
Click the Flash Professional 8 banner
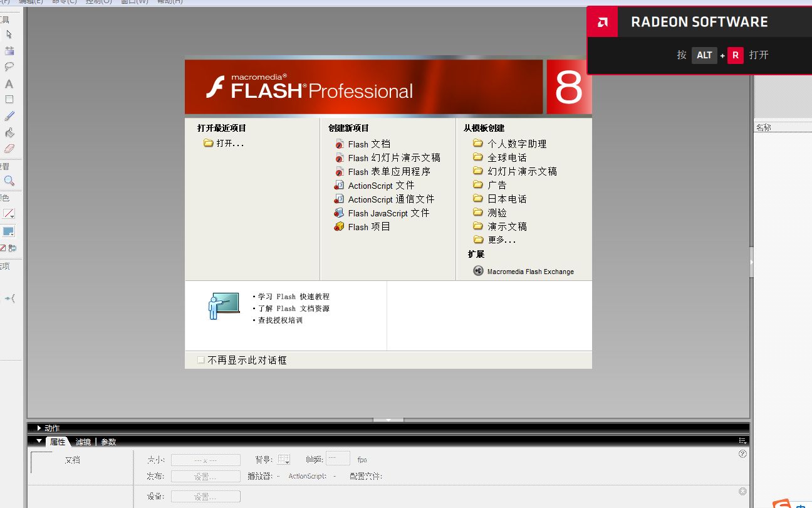pos(388,87)
